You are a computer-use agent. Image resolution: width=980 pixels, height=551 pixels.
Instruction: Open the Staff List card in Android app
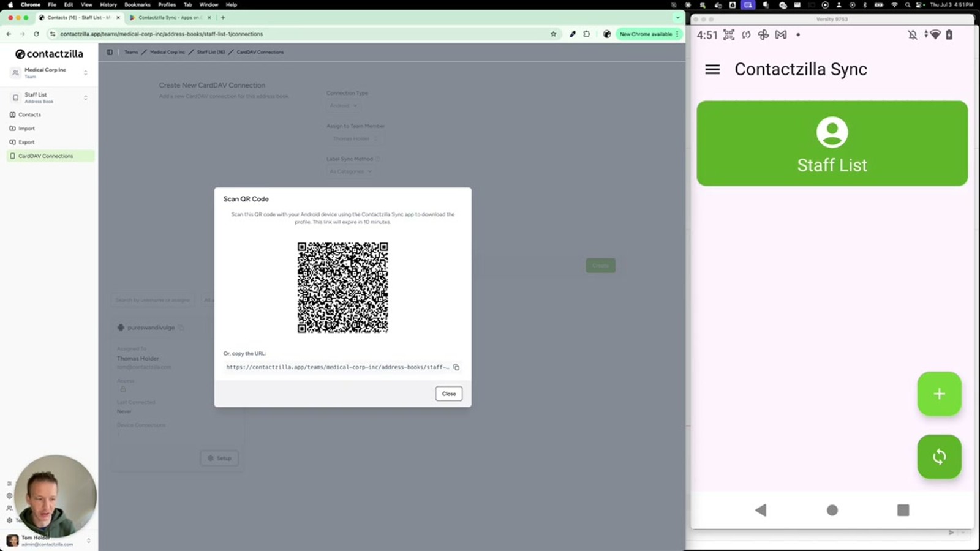pos(832,143)
